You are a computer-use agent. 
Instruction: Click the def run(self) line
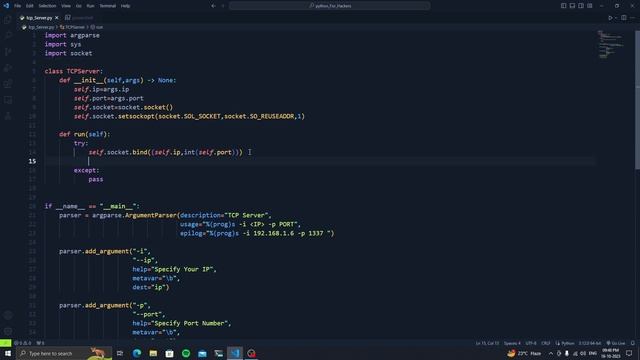pos(84,134)
